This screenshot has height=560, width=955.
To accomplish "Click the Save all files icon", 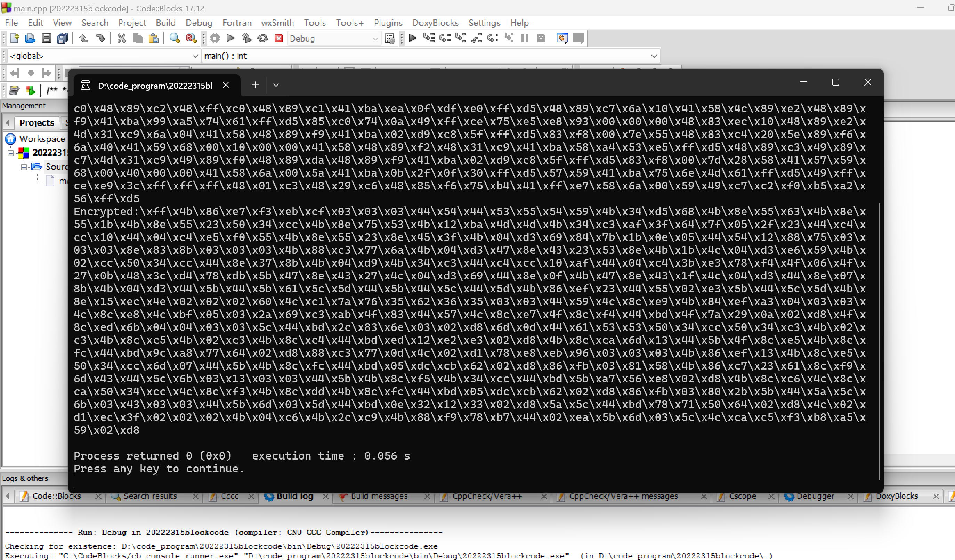I will pyautogui.click(x=63, y=38).
